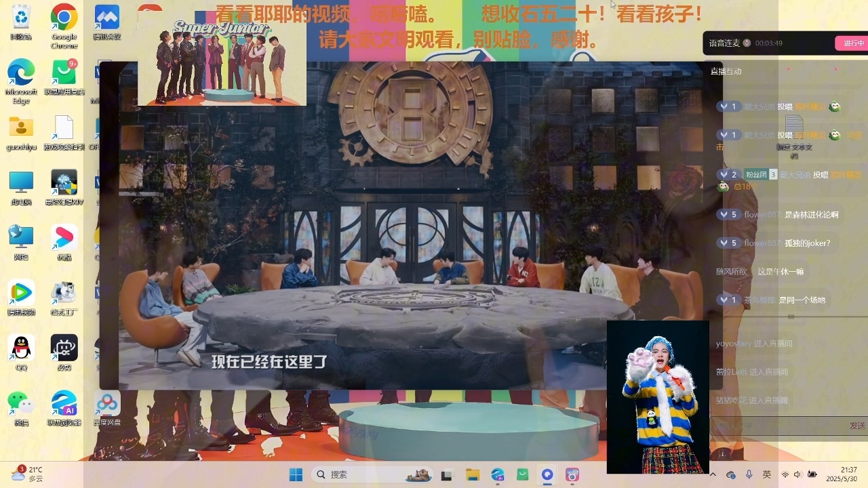Open the blank document file icon
This screenshot has width=868, height=488.
tap(64, 132)
